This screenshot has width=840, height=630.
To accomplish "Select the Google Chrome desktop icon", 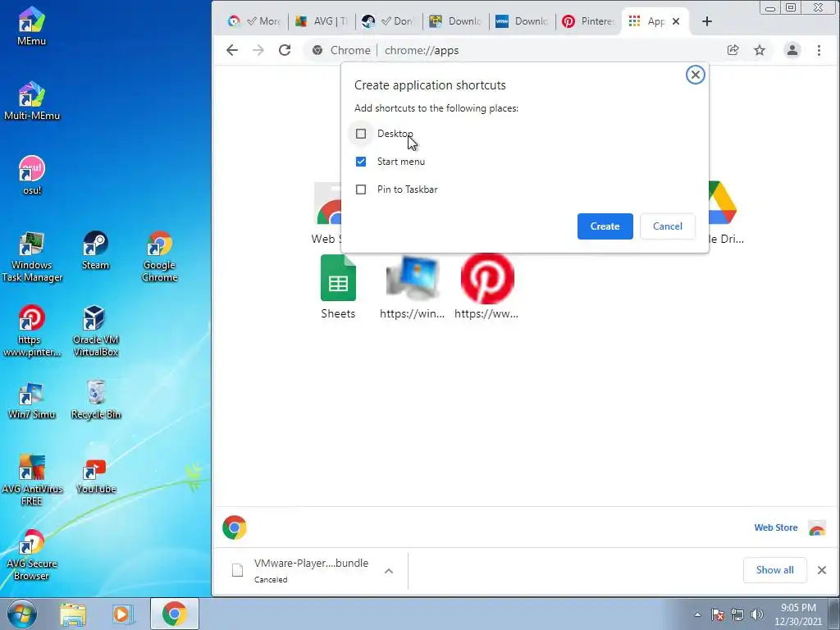I will click(160, 257).
